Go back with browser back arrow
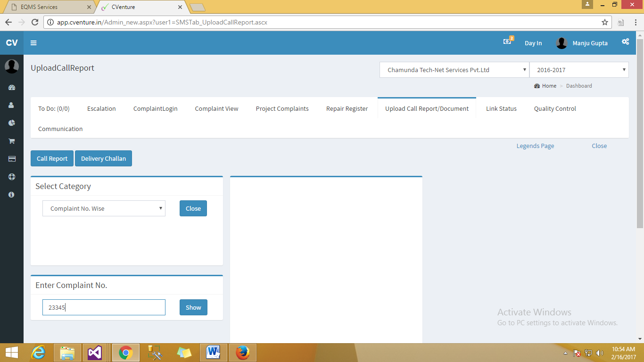Image resolution: width=644 pixels, height=362 pixels. click(x=8, y=22)
